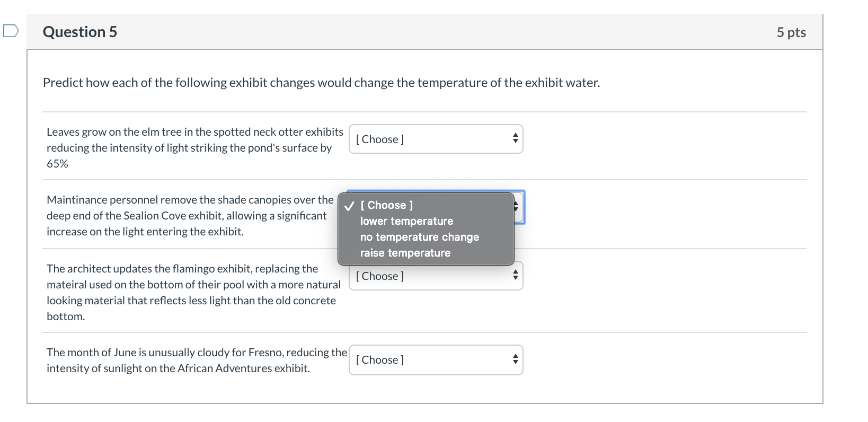Pick "raise temperature" from the open list
Screen dimensions: 868x422
point(405,253)
